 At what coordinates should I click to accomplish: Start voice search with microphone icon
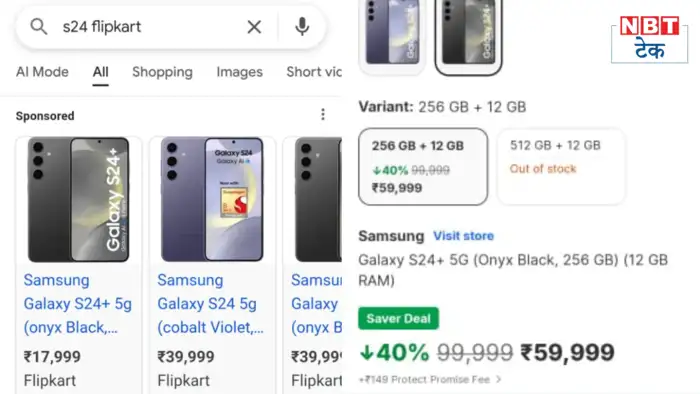click(302, 27)
